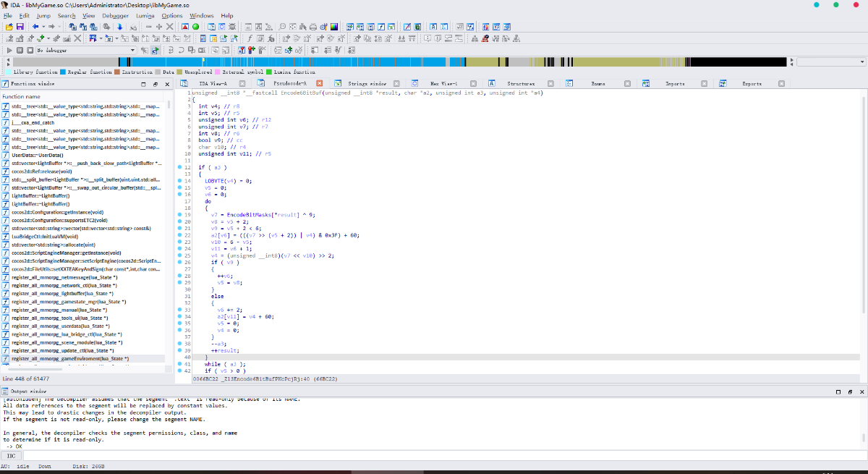Terminate process with the stop icon
Image resolution: width=868 pixels, height=474 pixels.
click(x=30, y=50)
